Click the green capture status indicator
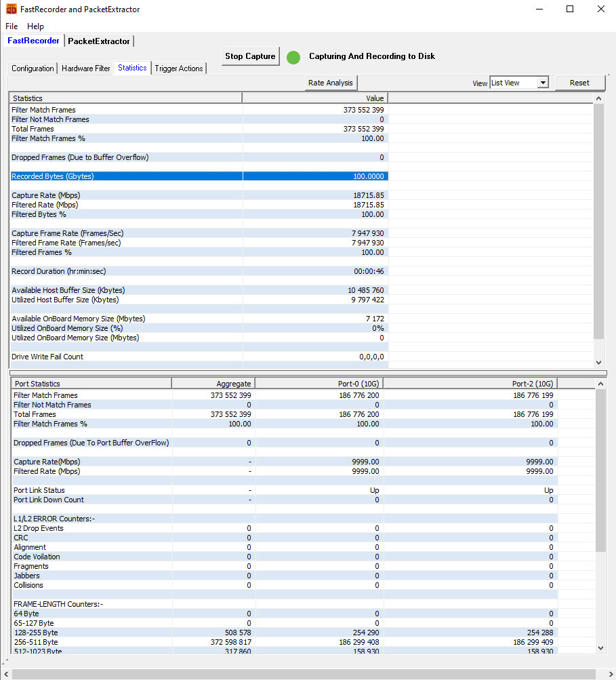 click(x=293, y=57)
